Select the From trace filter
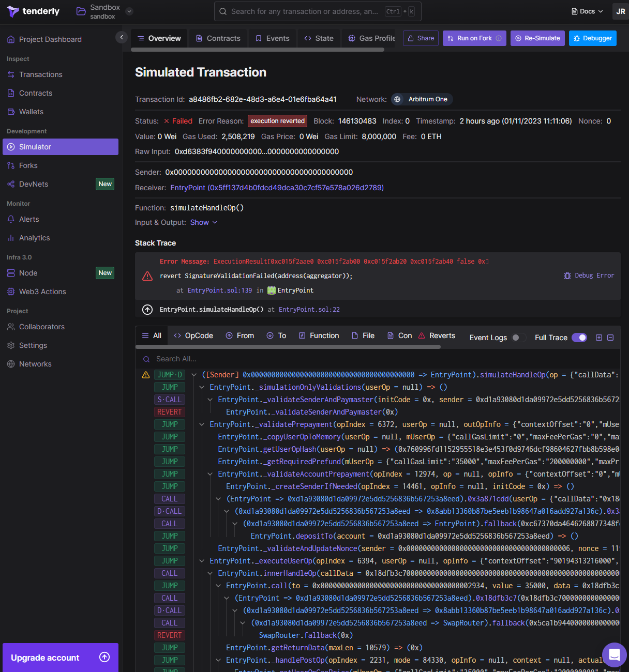 pos(240,335)
